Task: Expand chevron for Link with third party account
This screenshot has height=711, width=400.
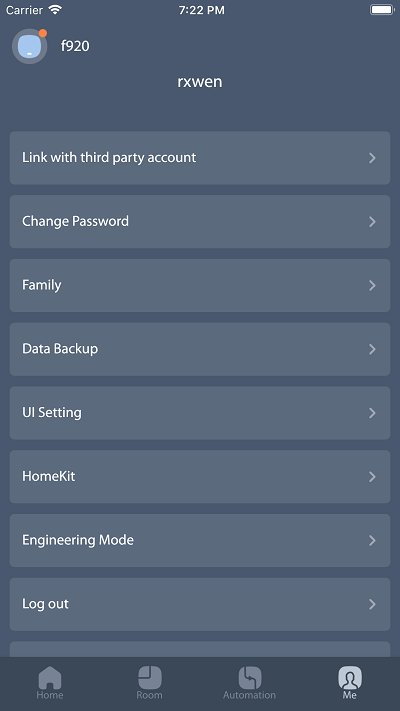Action: pyautogui.click(x=372, y=158)
